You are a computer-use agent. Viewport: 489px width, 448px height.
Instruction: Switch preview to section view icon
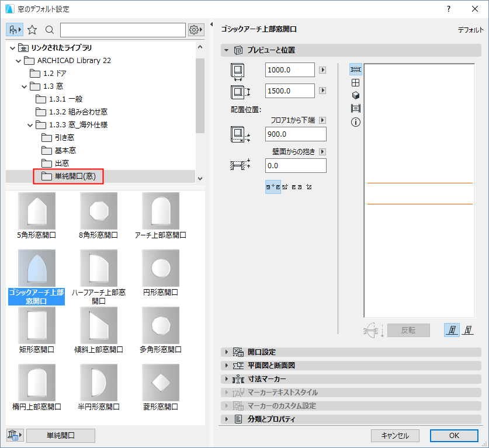pos(356,109)
